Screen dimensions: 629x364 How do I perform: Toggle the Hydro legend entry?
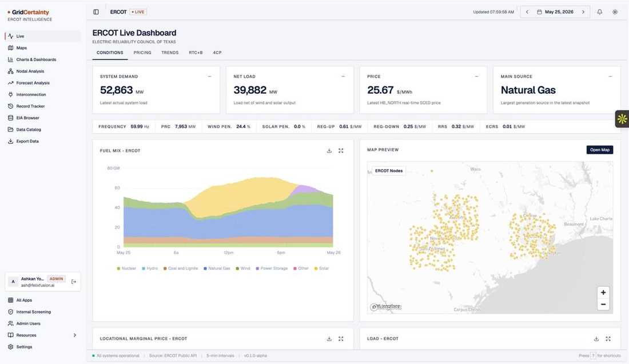click(150, 269)
